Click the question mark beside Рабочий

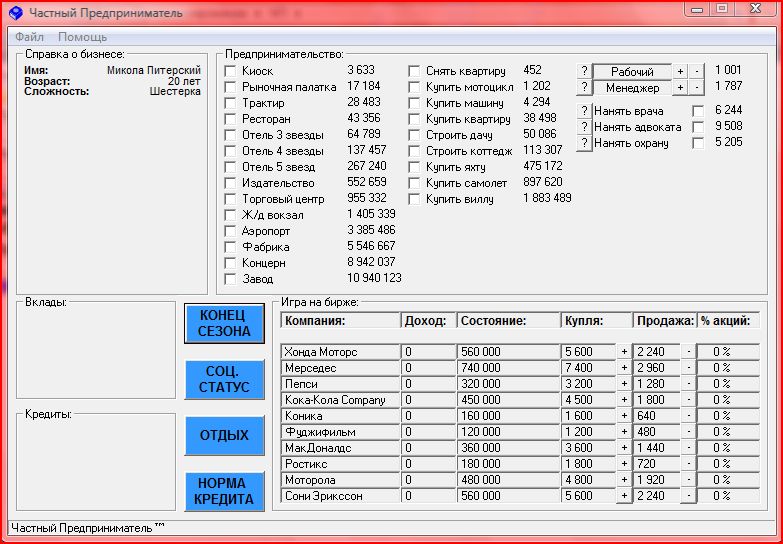pyautogui.click(x=584, y=72)
